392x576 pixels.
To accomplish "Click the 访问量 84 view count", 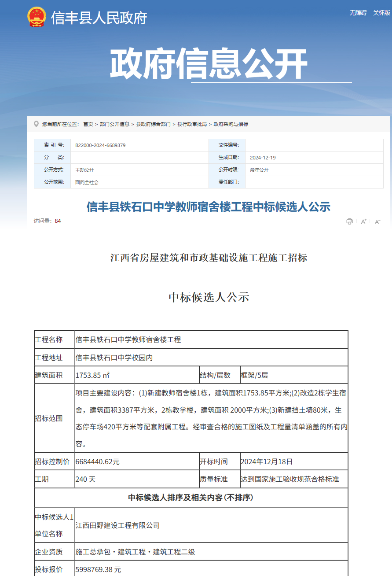I will [x=48, y=221].
